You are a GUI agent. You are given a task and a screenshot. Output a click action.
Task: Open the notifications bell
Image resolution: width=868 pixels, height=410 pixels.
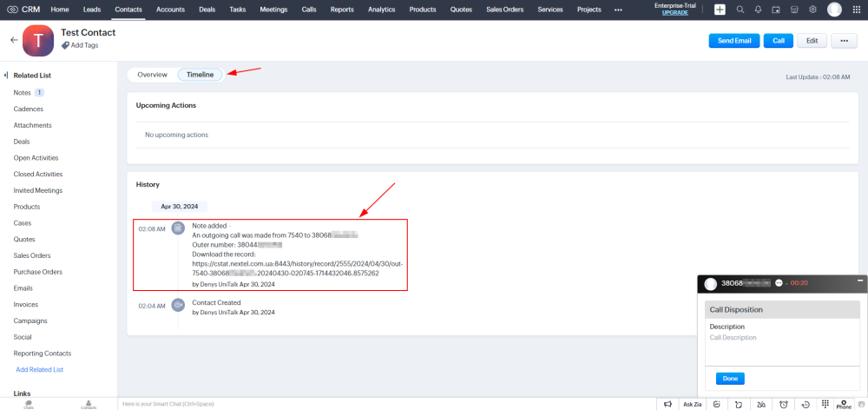coord(758,10)
